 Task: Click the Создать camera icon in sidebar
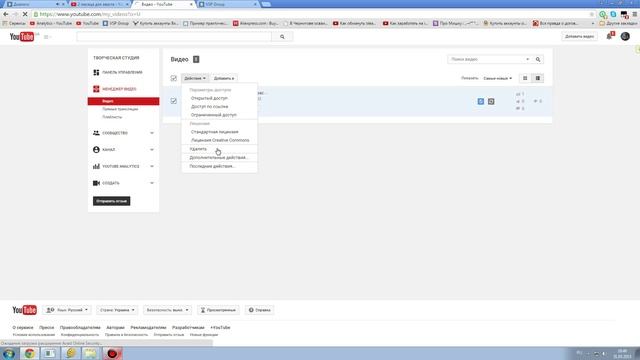click(96, 183)
